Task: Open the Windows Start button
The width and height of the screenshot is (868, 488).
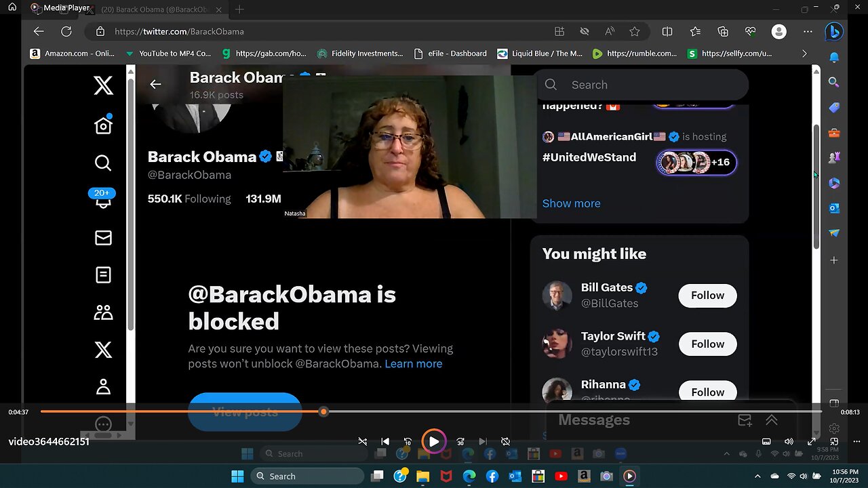Action: coord(237,476)
